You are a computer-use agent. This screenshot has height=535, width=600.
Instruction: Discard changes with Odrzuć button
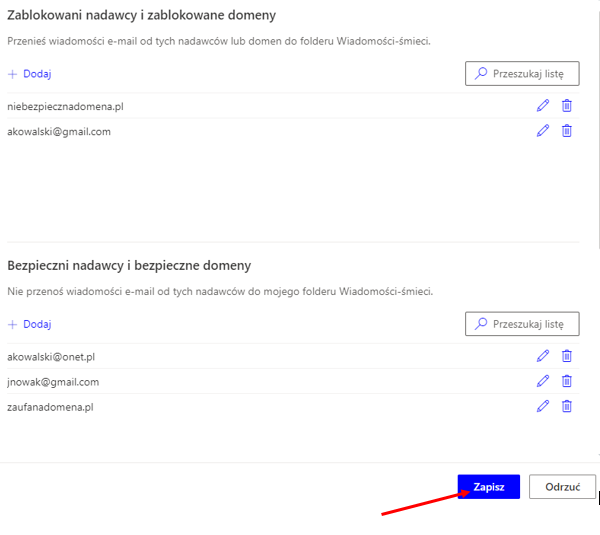tap(562, 487)
